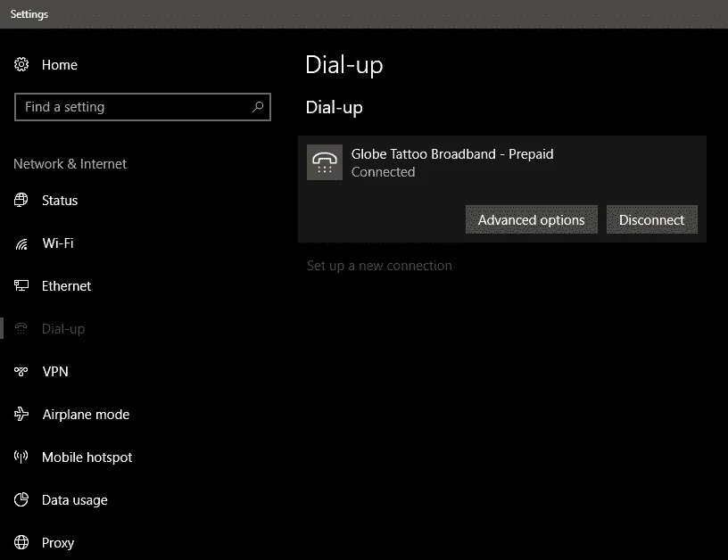This screenshot has width=728, height=560.
Task: Open the VPN settings
Action: (55, 372)
